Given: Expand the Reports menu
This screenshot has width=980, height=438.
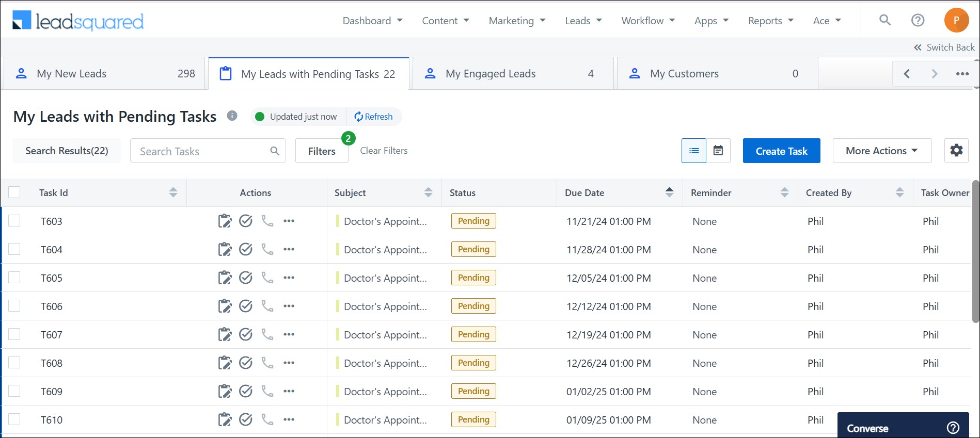Looking at the screenshot, I should coord(771,21).
